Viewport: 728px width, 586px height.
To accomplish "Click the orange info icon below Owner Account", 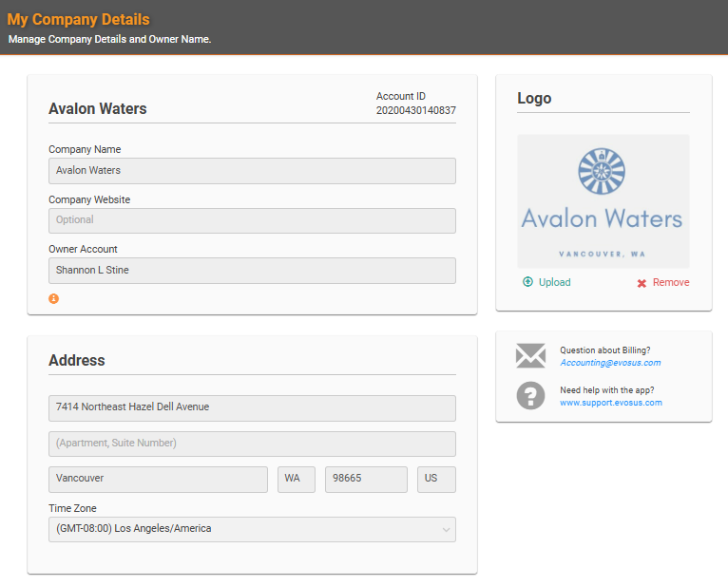I will [54, 298].
